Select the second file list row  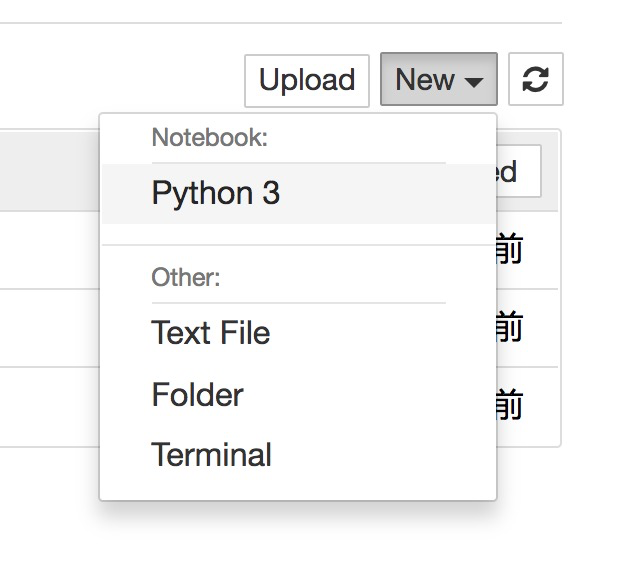pyautogui.click(x=50, y=327)
